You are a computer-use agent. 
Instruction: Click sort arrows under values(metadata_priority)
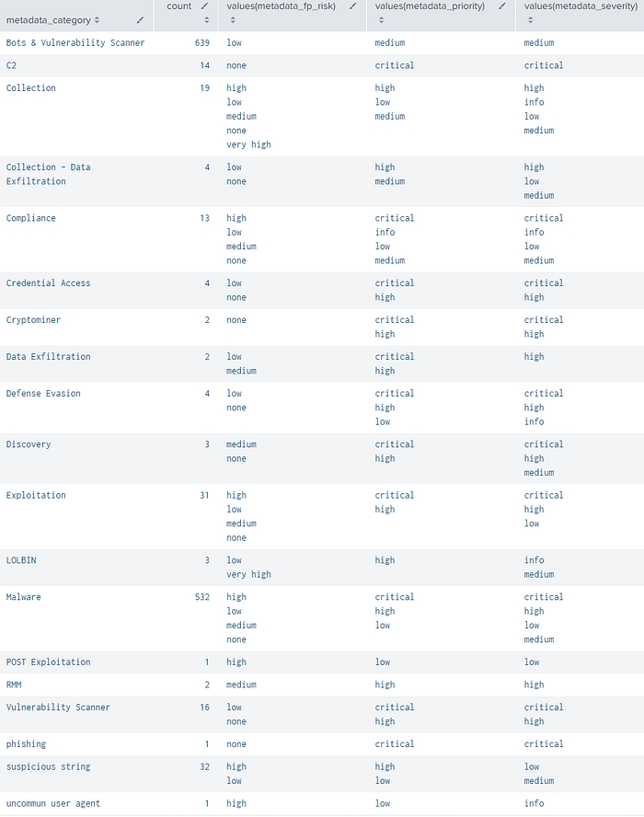(x=380, y=19)
